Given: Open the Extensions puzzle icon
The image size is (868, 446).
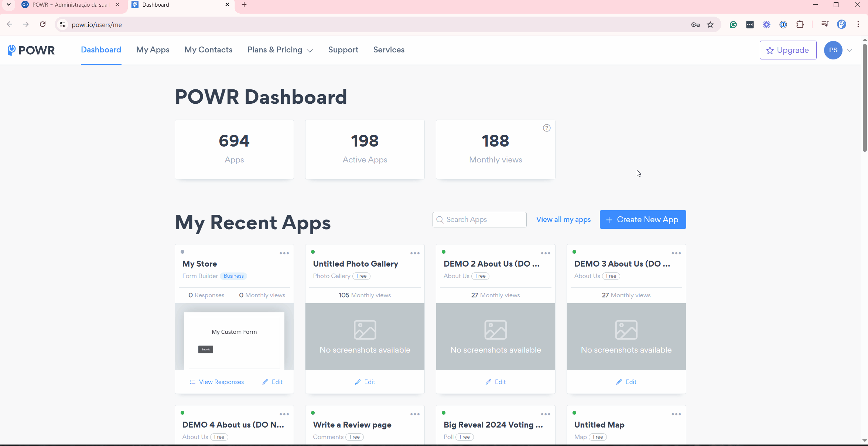Looking at the screenshot, I should 800,25.
